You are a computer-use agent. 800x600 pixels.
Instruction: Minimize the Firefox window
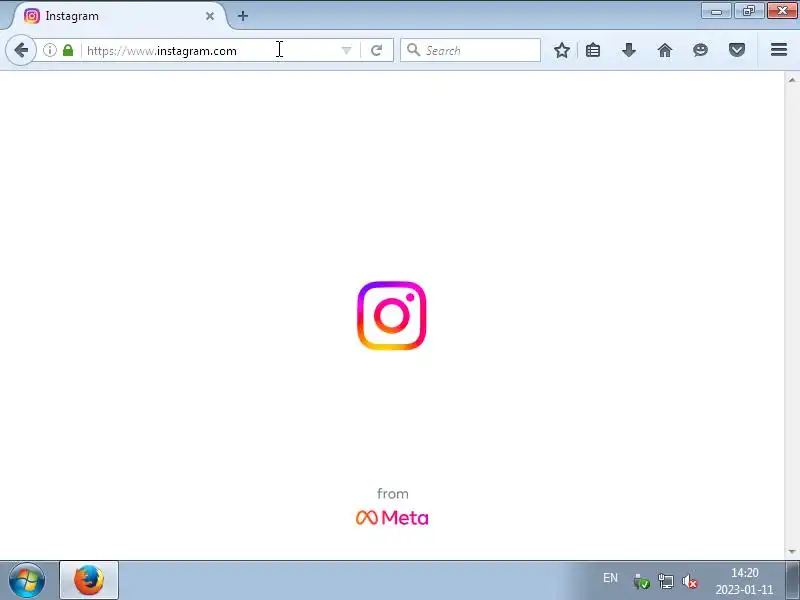(x=716, y=11)
